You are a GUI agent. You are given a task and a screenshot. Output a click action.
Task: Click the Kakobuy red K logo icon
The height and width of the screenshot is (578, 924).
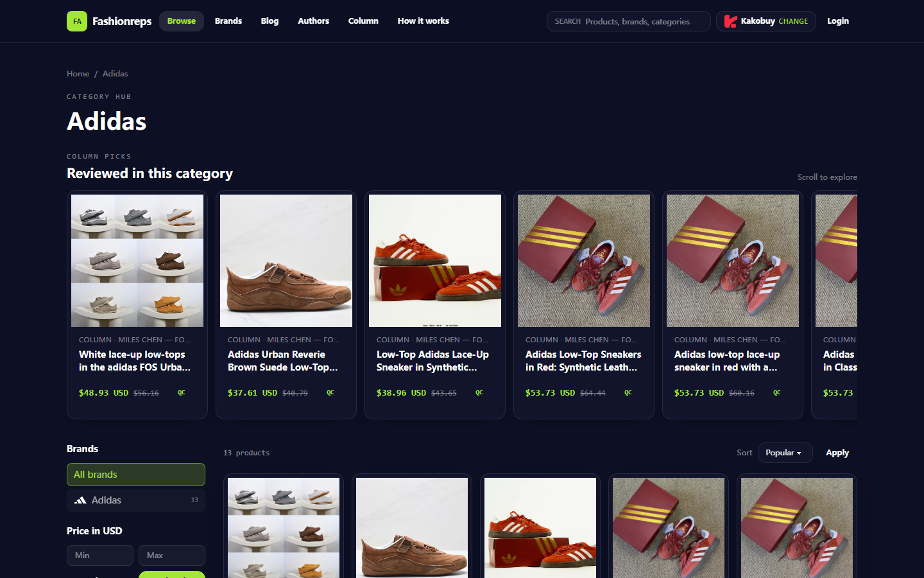coord(730,21)
